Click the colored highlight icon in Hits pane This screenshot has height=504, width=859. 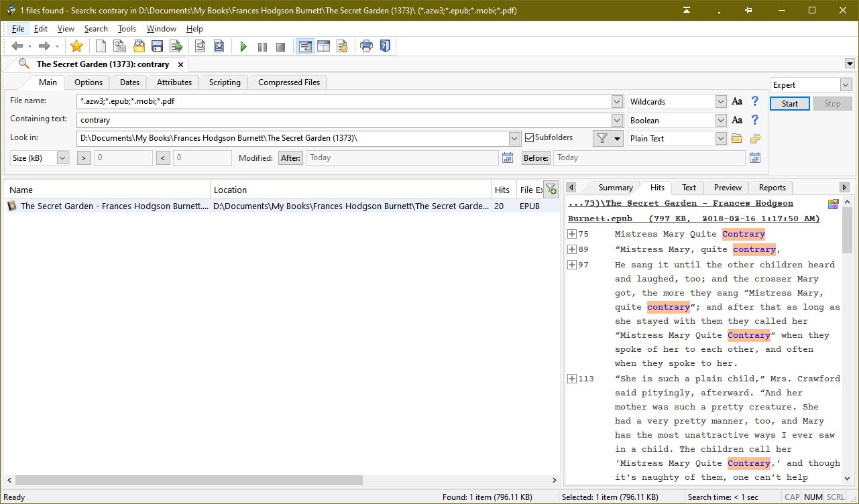pos(834,204)
